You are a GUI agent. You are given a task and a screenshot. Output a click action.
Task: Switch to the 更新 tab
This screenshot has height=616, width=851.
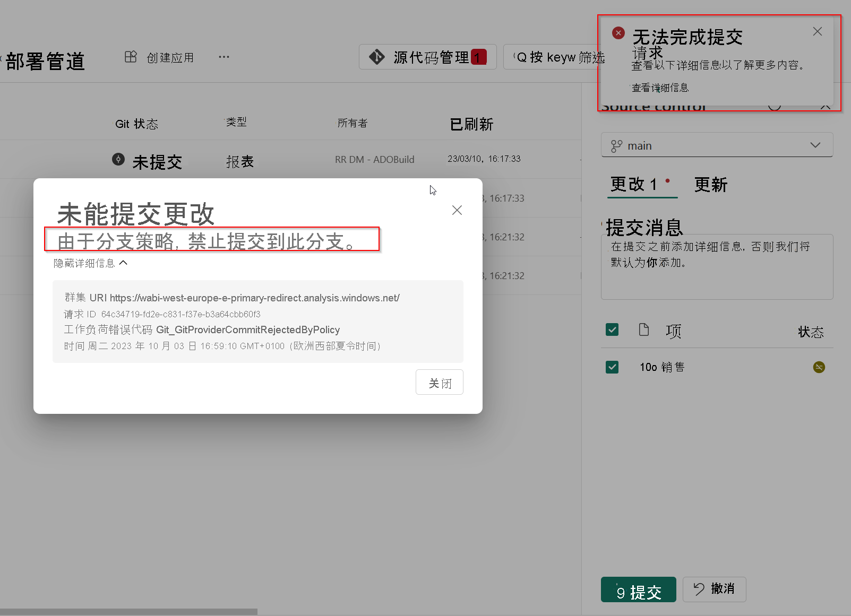pyautogui.click(x=710, y=185)
